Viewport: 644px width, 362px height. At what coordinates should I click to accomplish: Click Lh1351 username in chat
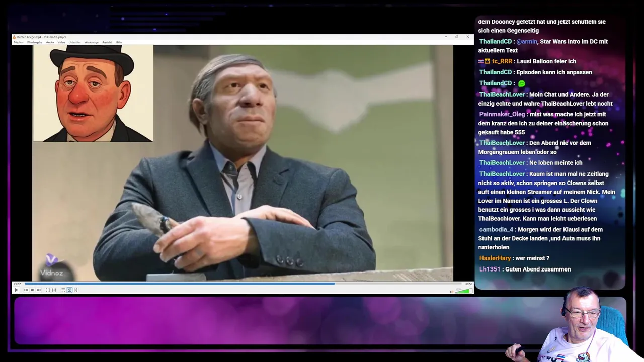coord(490,269)
